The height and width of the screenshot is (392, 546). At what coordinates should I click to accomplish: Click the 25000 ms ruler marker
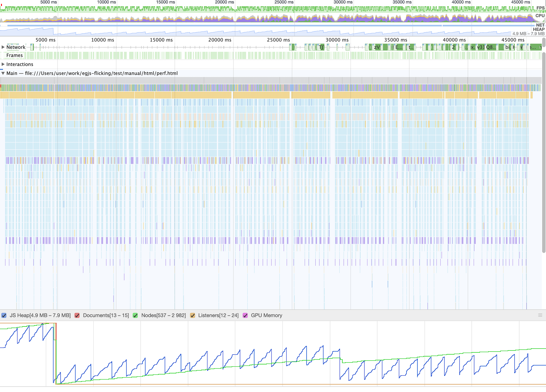click(278, 40)
